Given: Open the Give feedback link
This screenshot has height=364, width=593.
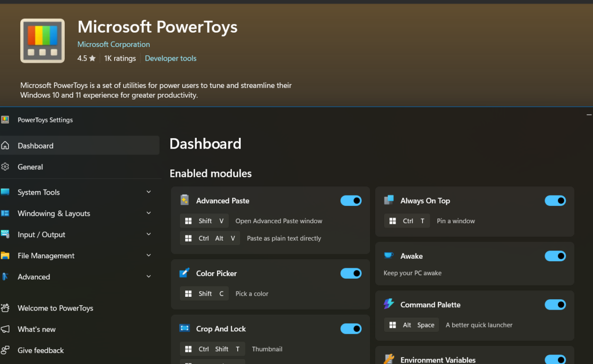Looking at the screenshot, I should tap(80, 350).
